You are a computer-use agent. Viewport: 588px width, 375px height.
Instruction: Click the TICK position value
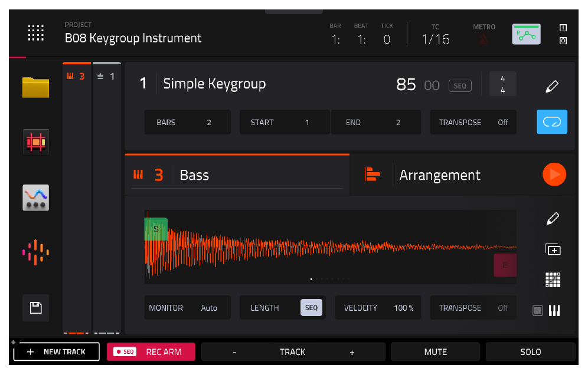[x=387, y=39]
